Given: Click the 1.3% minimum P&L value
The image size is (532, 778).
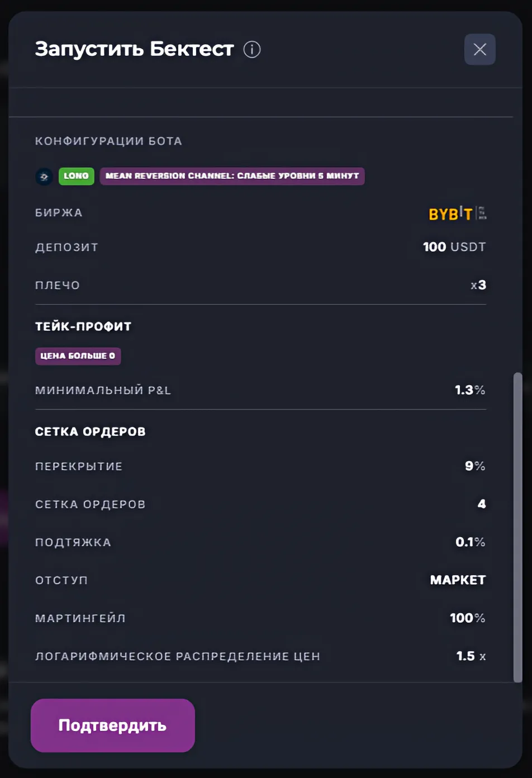Looking at the screenshot, I should (x=469, y=390).
